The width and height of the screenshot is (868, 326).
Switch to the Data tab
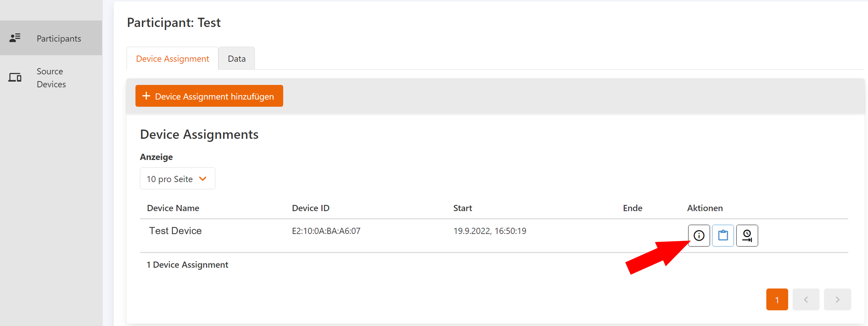pyautogui.click(x=236, y=59)
